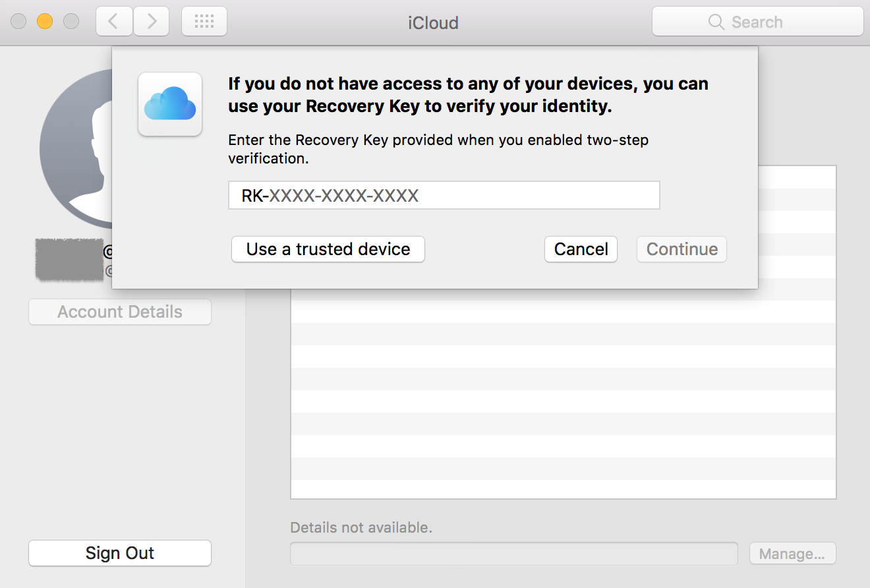Click the 'Details not available.' text
Image resolution: width=870 pixels, height=588 pixels.
[x=361, y=527]
